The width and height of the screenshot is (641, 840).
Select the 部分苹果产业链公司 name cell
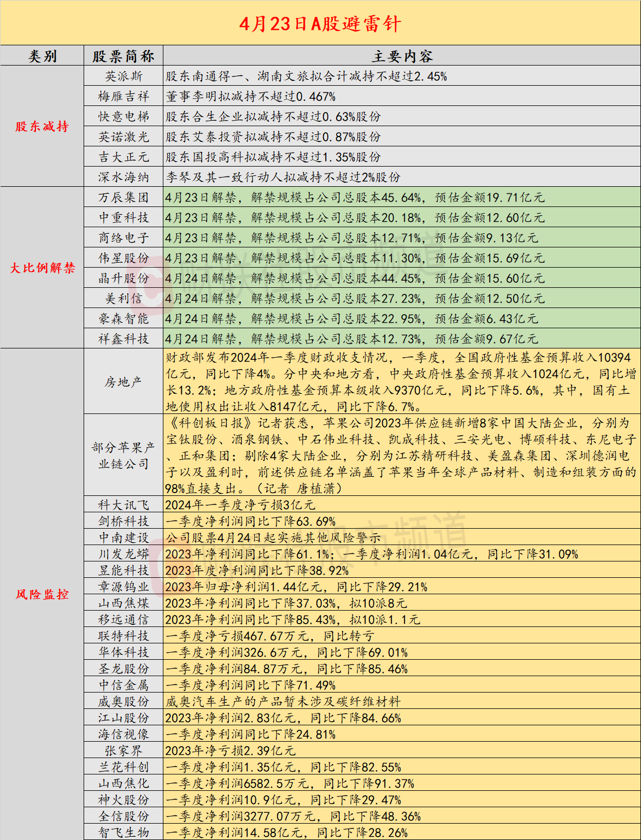click(124, 455)
